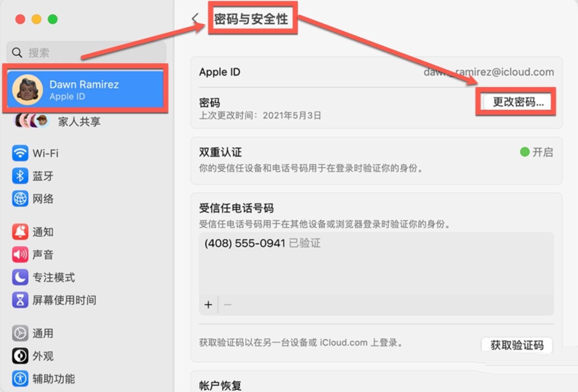Open Screen Time (屏幕使用时间) hourglass icon
This screenshot has width=578, height=392.
[20, 300]
